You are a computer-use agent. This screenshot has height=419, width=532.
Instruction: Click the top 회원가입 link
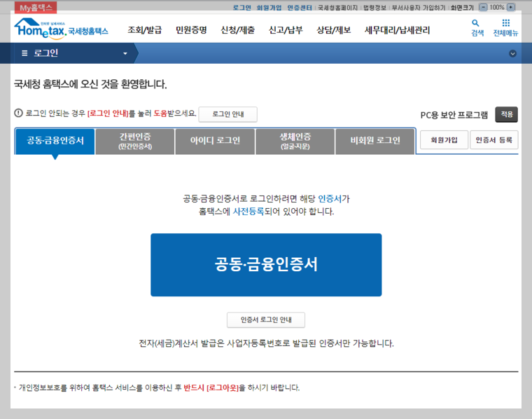click(269, 8)
